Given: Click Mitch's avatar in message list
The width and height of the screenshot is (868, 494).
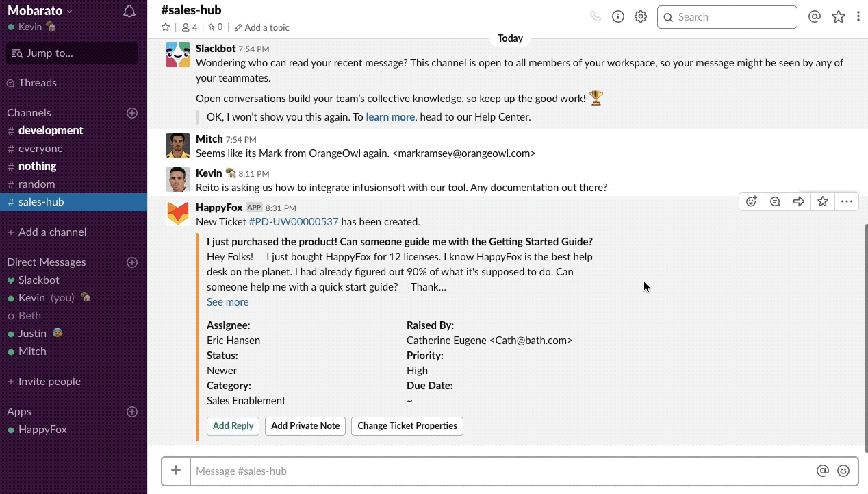Looking at the screenshot, I should (178, 145).
